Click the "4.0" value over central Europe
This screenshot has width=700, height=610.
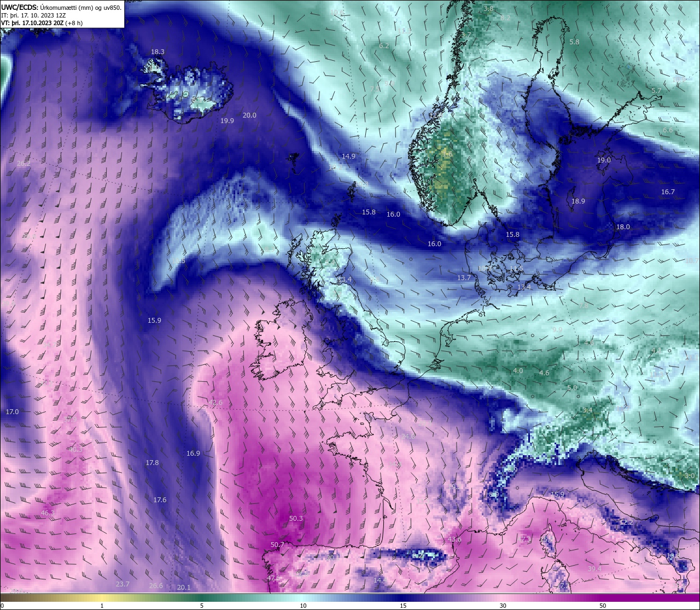[518, 371]
